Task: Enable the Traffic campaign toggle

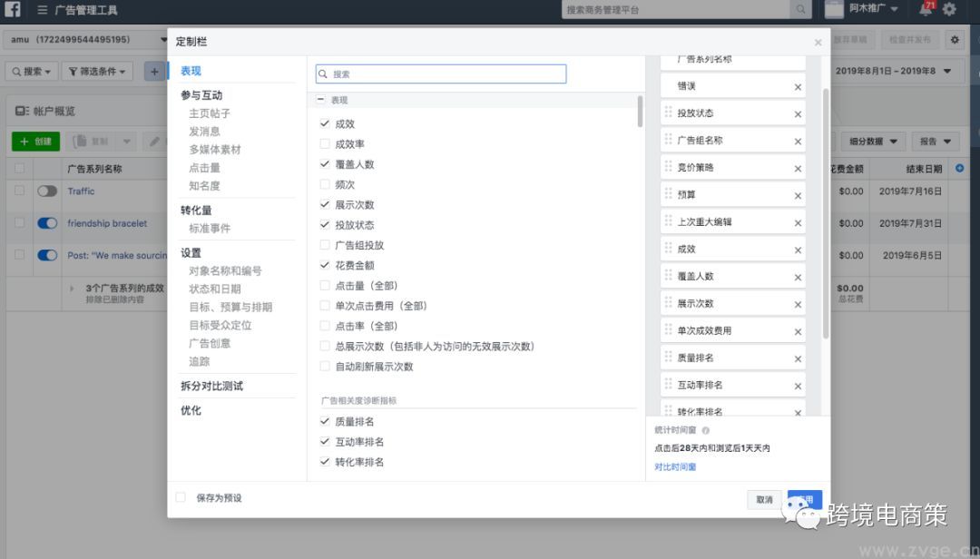Action: (x=46, y=191)
